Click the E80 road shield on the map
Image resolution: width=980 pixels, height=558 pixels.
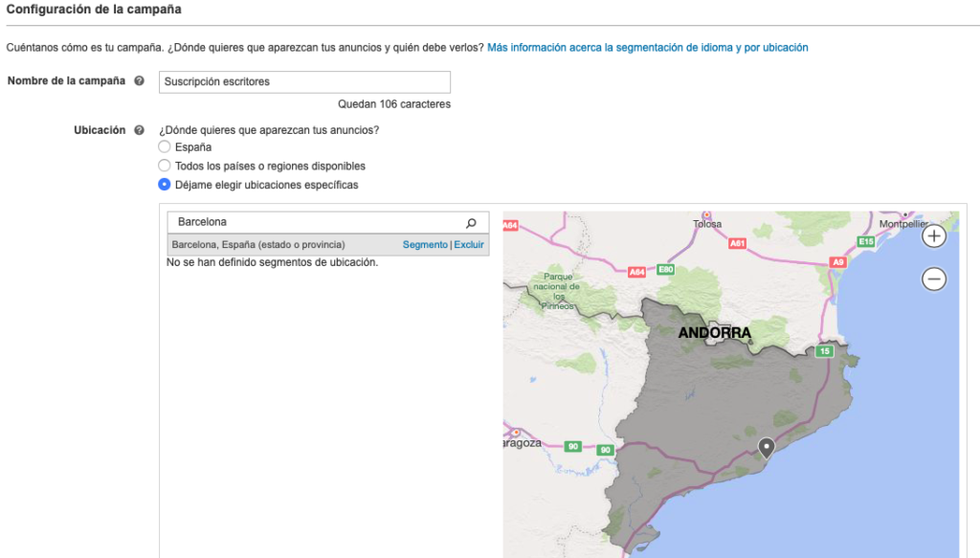pos(667,270)
